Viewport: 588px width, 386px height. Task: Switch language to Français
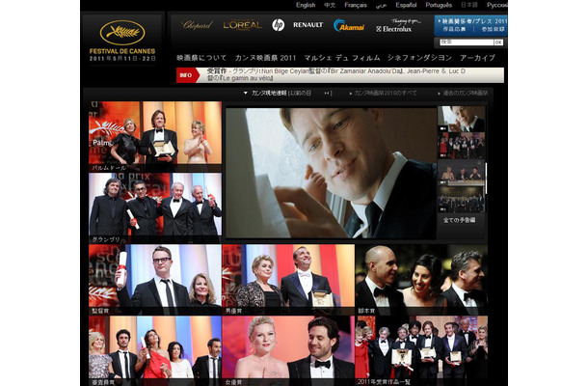[x=356, y=5]
